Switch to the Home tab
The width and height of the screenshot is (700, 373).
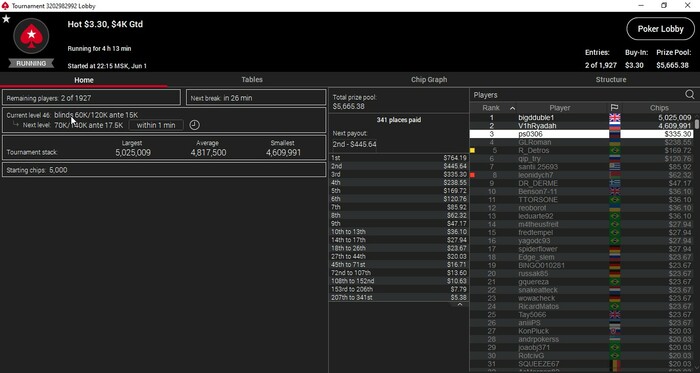(x=84, y=80)
